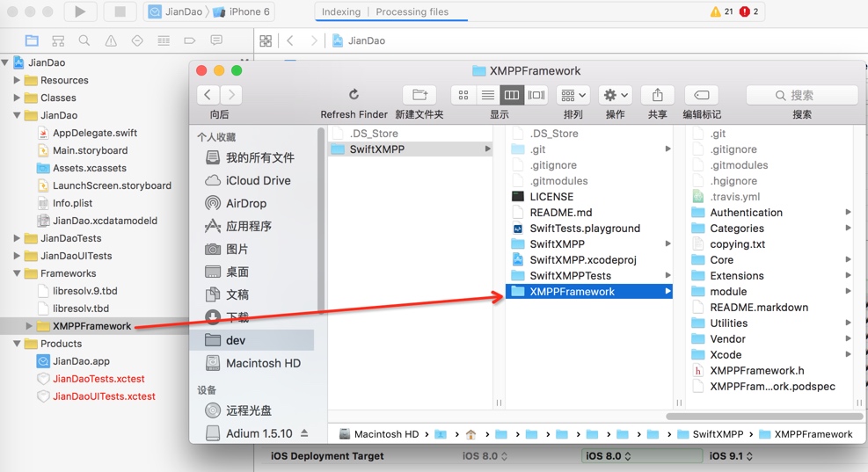This screenshot has height=472, width=868.
Task: Open the breakpoint navigator icon
Action: (x=190, y=40)
